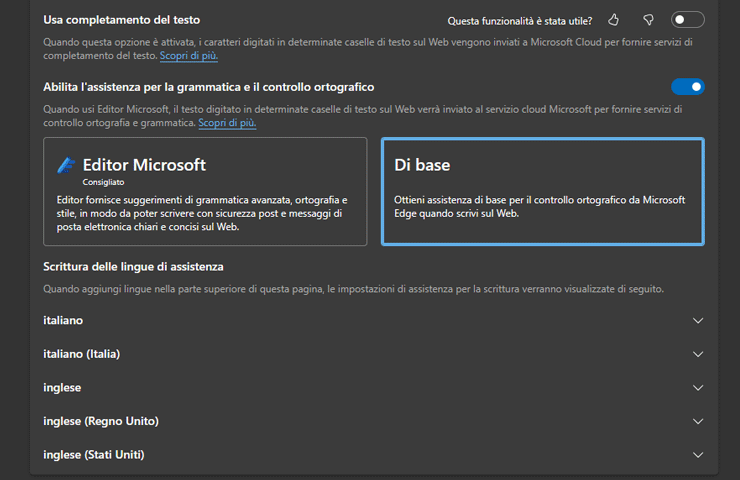740x480 pixels.
Task: Click the Editor Microsoft pen icon
Action: coord(66,165)
